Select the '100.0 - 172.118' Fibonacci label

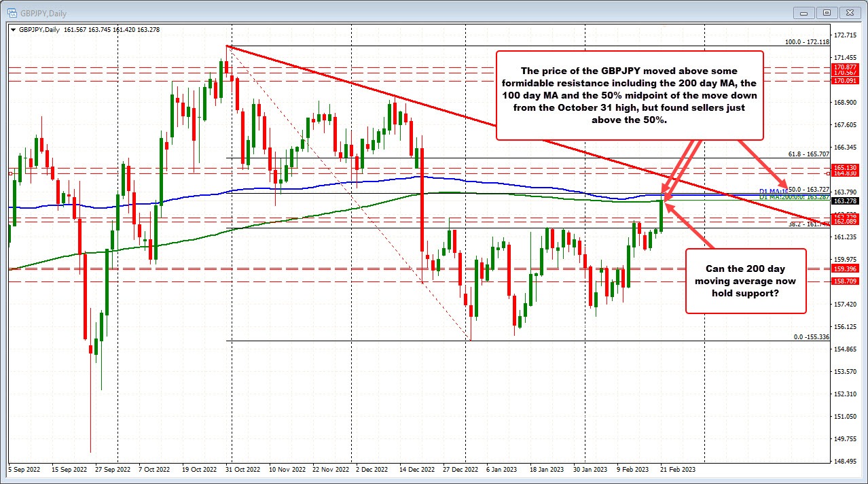[x=808, y=42]
